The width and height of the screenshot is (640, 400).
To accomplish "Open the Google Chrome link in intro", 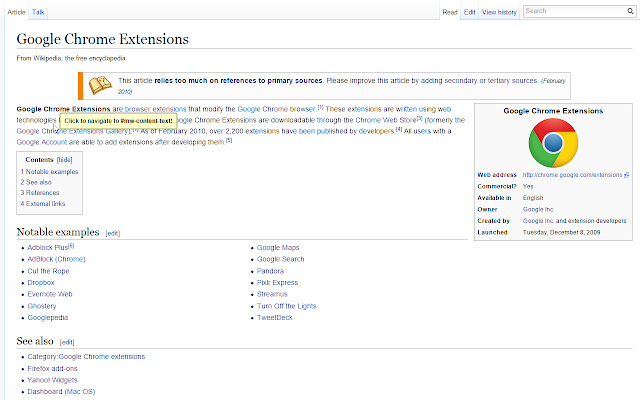I will click(262, 109).
